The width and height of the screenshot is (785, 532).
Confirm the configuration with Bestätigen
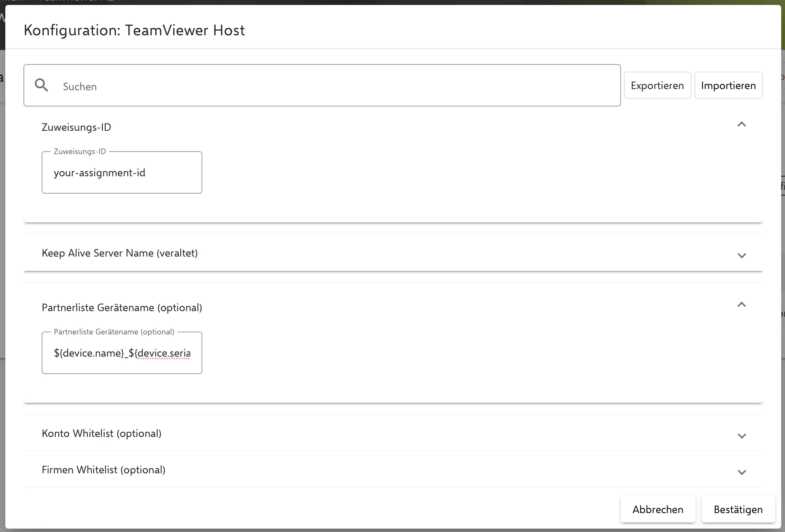coord(738,509)
